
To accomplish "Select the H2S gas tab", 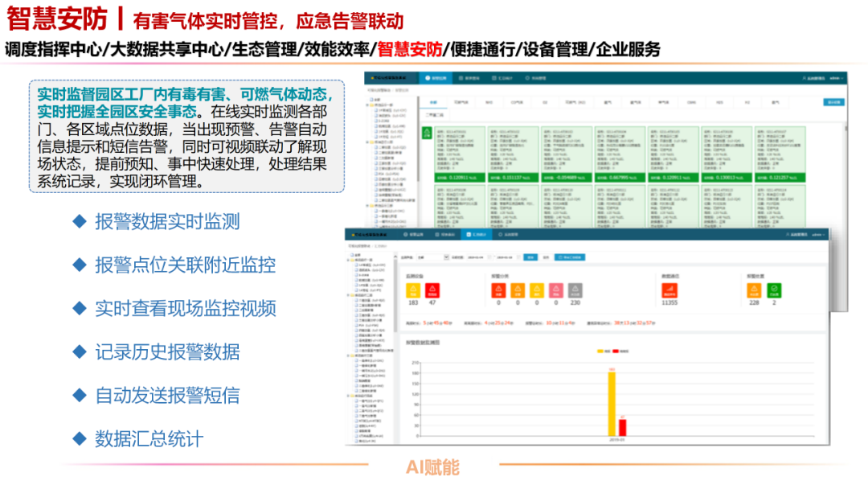I will click(x=719, y=102).
